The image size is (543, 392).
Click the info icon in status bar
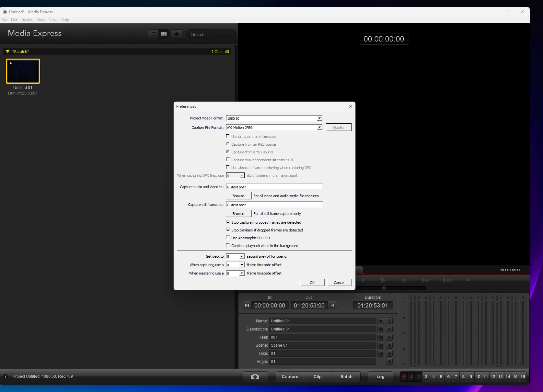[6, 376]
